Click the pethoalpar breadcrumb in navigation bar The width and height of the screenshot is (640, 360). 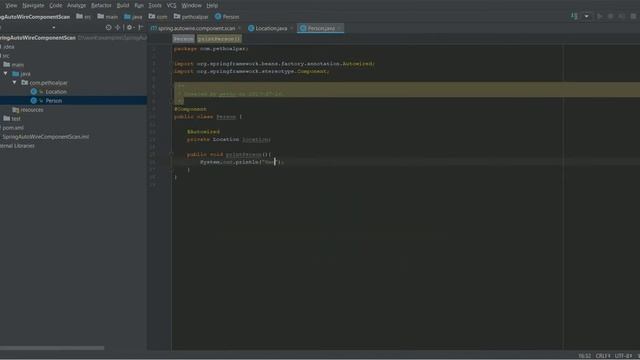click(191, 17)
